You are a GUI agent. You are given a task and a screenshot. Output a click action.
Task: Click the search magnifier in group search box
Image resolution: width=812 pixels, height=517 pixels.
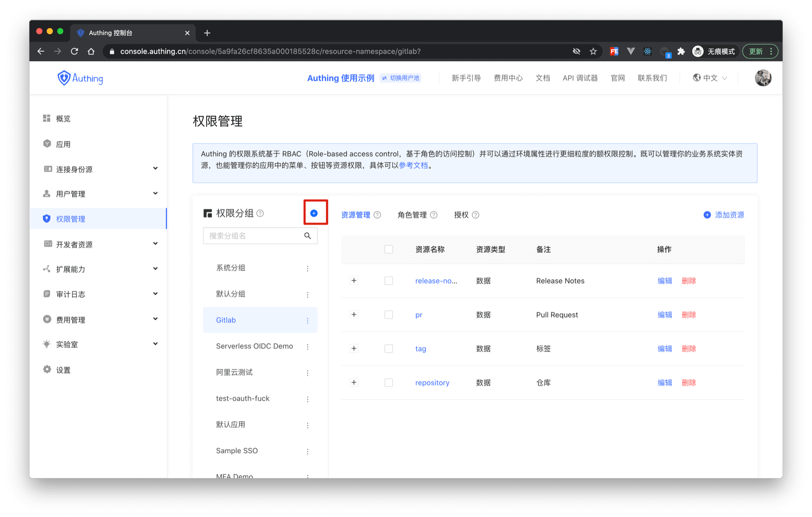click(x=307, y=236)
